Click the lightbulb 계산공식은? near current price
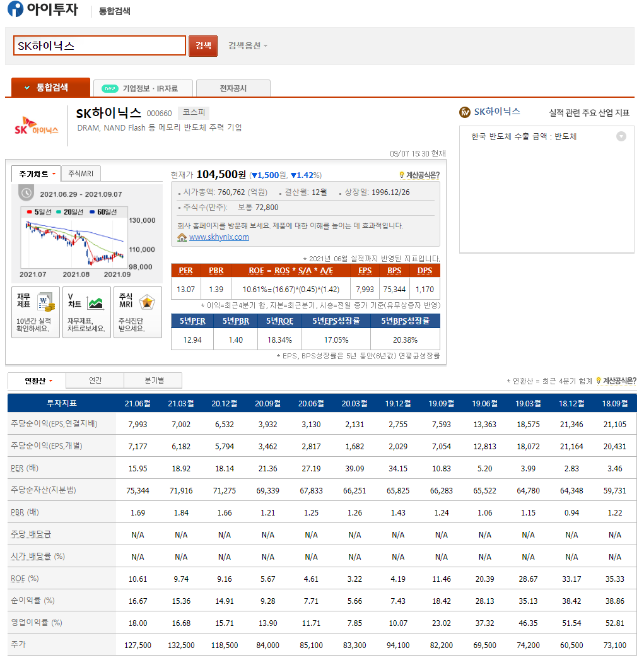Screen dimensions: 644x660 [x=419, y=175]
